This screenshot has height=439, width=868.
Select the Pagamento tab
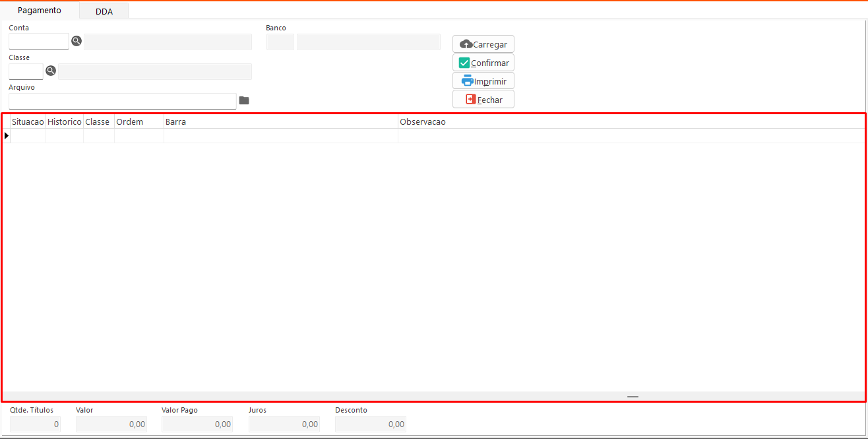coord(40,11)
